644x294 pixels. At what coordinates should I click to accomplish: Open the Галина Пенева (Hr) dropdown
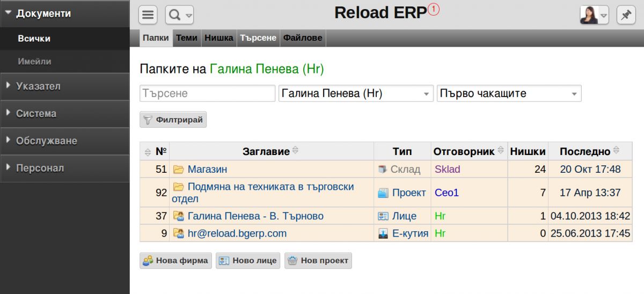pyautogui.click(x=356, y=93)
